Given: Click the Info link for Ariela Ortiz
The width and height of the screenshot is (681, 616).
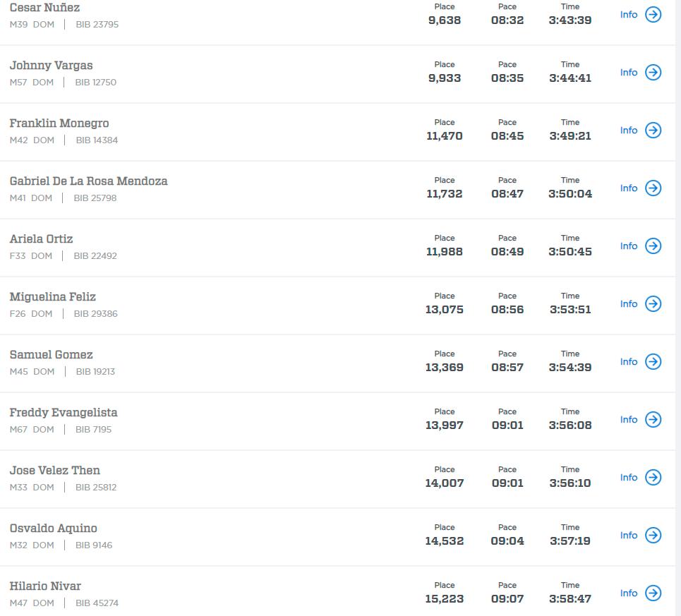Looking at the screenshot, I should click(628, 246).
